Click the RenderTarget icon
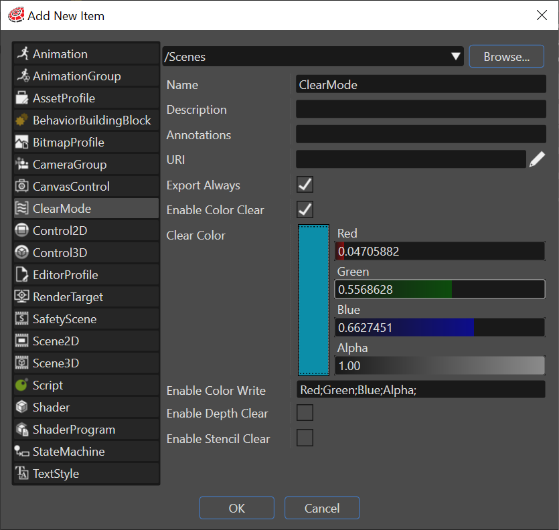 [22, 297]
